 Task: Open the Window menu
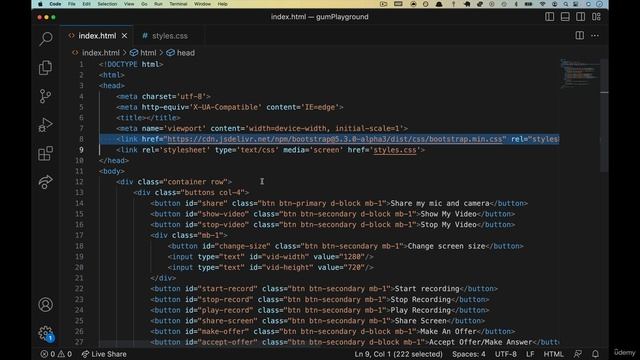(x=202, y=4)
